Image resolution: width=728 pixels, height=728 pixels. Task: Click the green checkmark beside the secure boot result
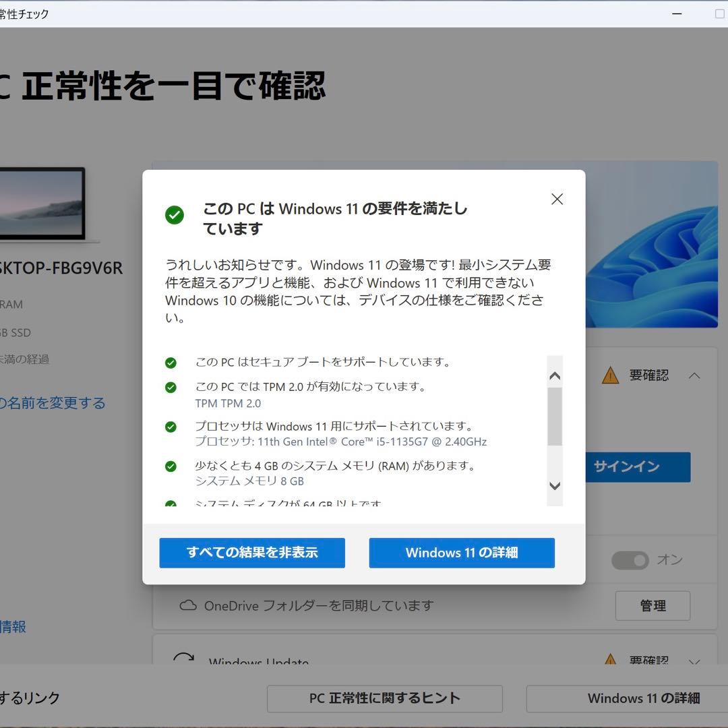tap(171, 361)
